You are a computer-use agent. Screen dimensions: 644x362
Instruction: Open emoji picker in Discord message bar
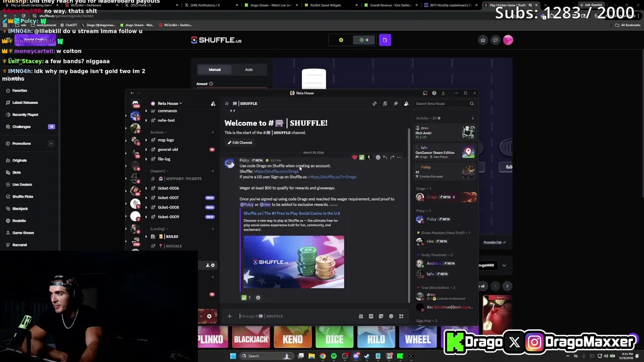pos(391,316)
